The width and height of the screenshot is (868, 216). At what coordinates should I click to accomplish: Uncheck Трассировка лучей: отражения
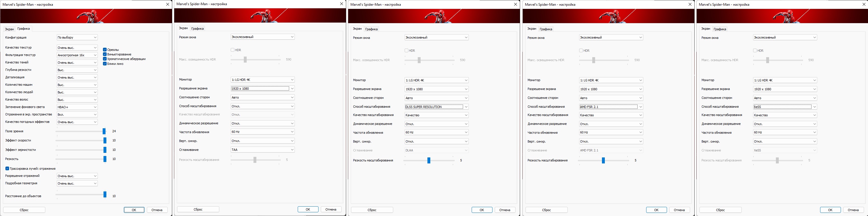pos(7,168)
